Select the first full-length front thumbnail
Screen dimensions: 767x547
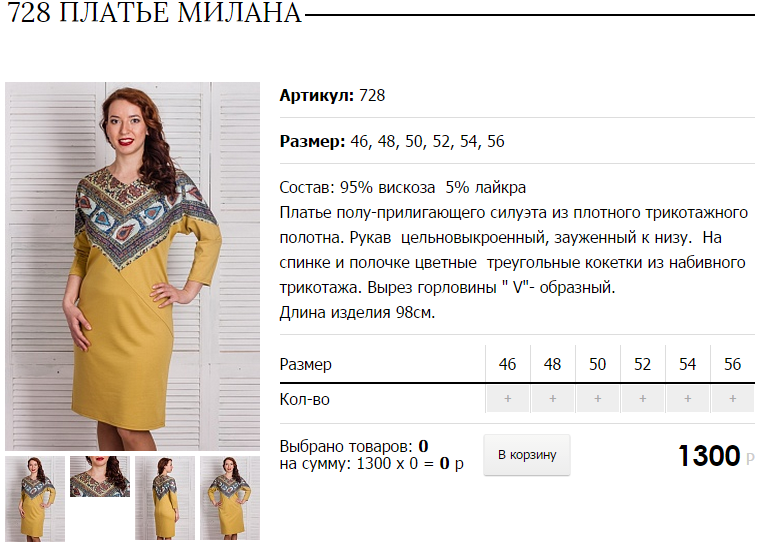pos(35,499)
